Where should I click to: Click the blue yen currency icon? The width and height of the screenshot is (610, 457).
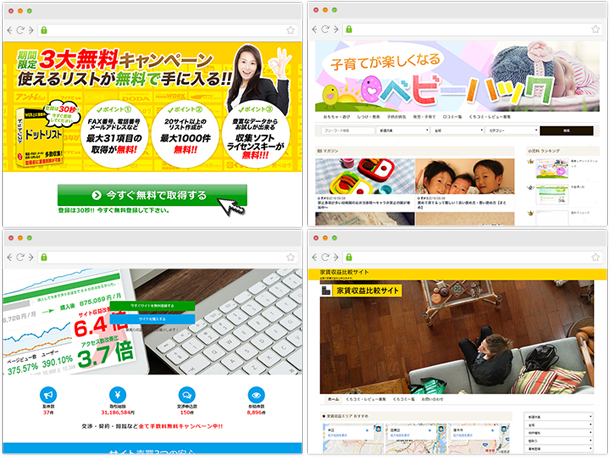(x=117, y=395)
